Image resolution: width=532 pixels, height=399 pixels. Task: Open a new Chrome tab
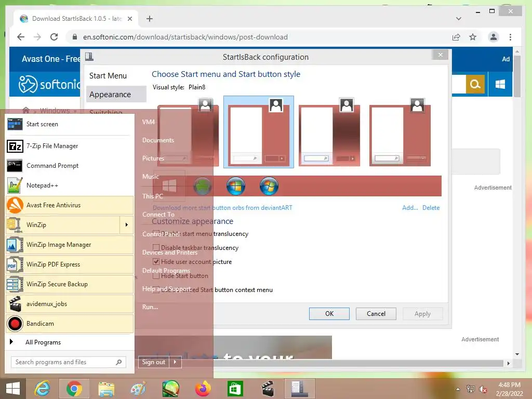[150, 19]
